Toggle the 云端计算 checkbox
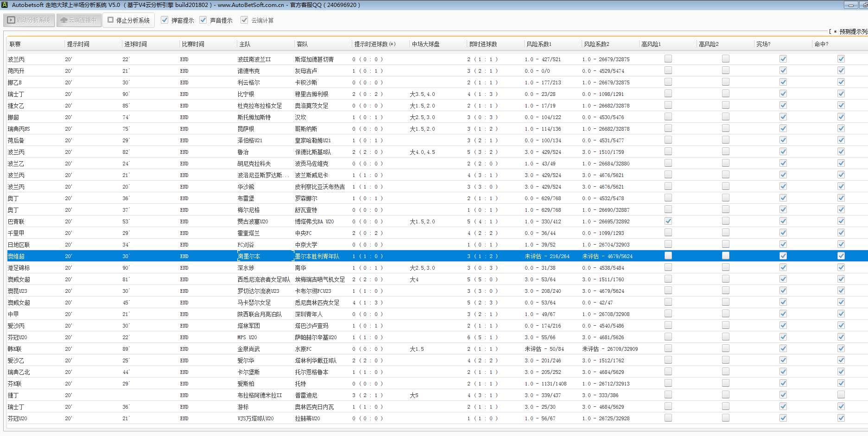Viewport: 868px width, 436px height. pos(244,20)
